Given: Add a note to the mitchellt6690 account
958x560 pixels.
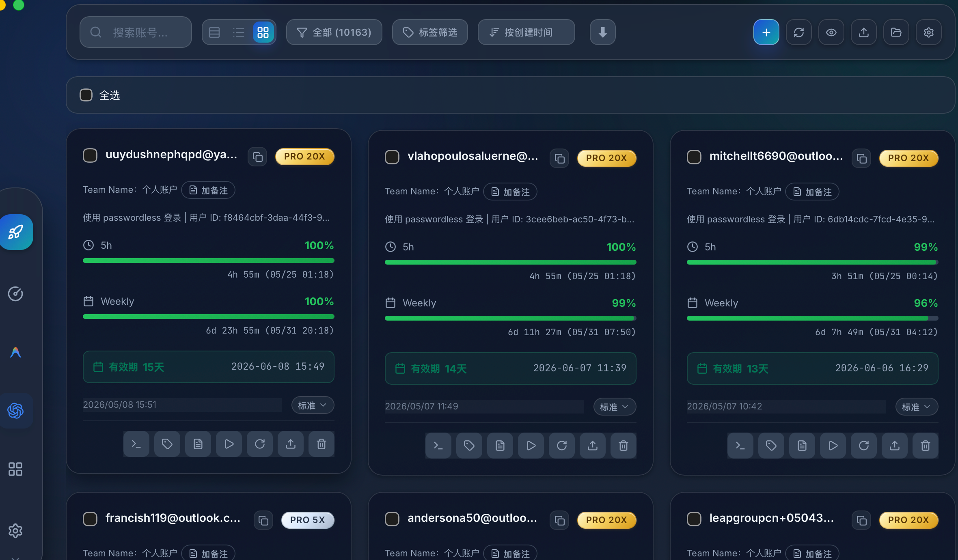Looking at the screenshot, I should pyautogui.click(x=812, y=192).
